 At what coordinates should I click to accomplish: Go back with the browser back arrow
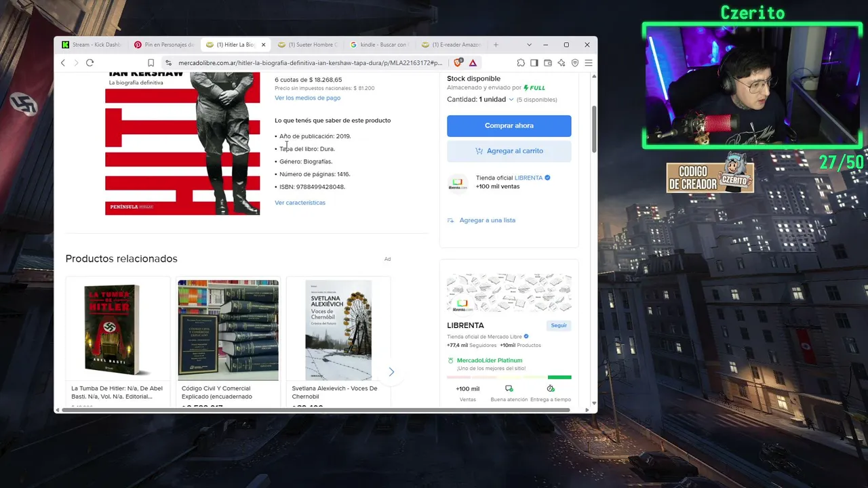pos(63,63)
